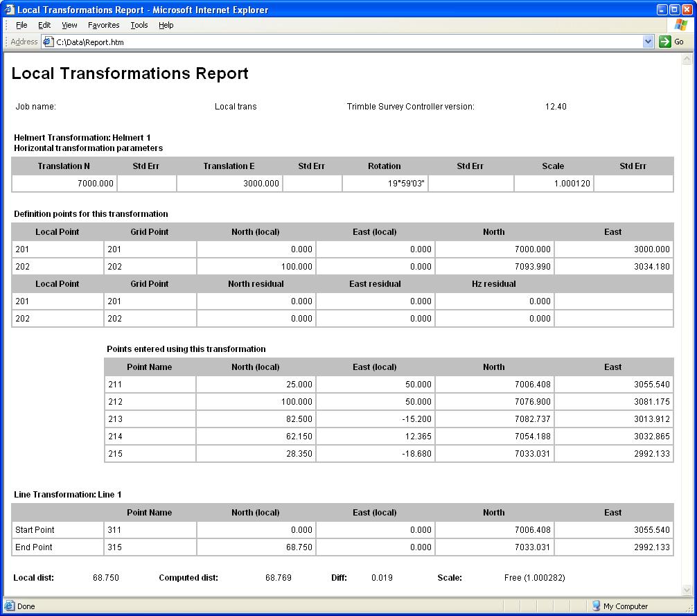Open the Help menu
The height and width of the screenshot is (616, 697).
click(166, 25)
